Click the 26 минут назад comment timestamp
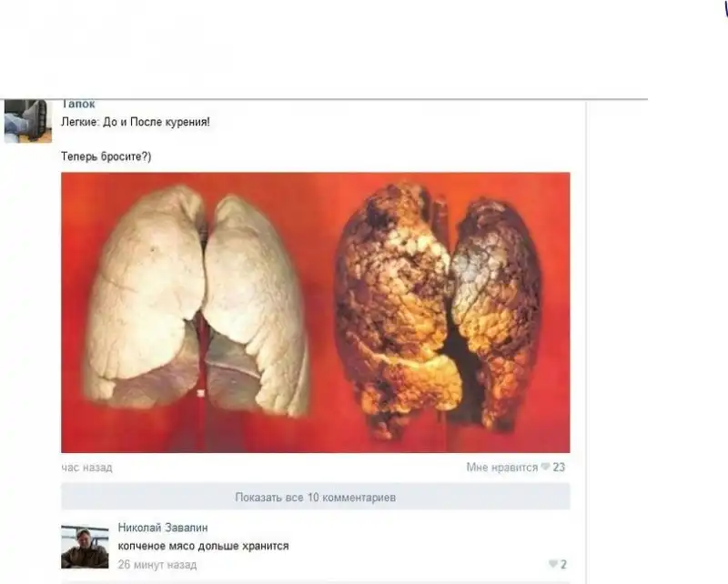728x584 pixels. coord(157,565)
